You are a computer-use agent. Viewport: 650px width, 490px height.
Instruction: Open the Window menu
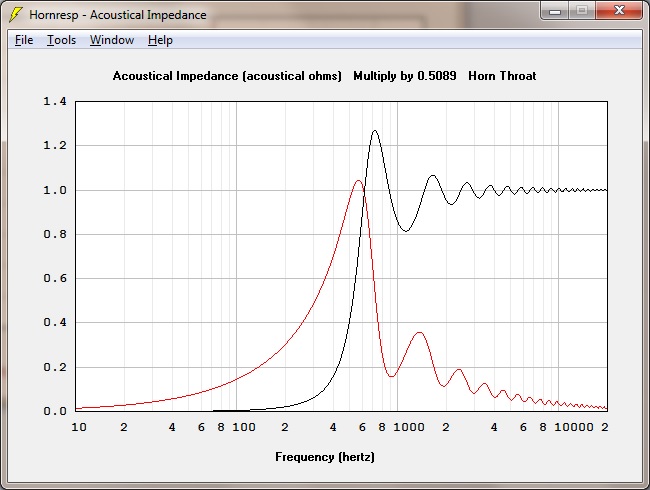(x=112, y=40)
